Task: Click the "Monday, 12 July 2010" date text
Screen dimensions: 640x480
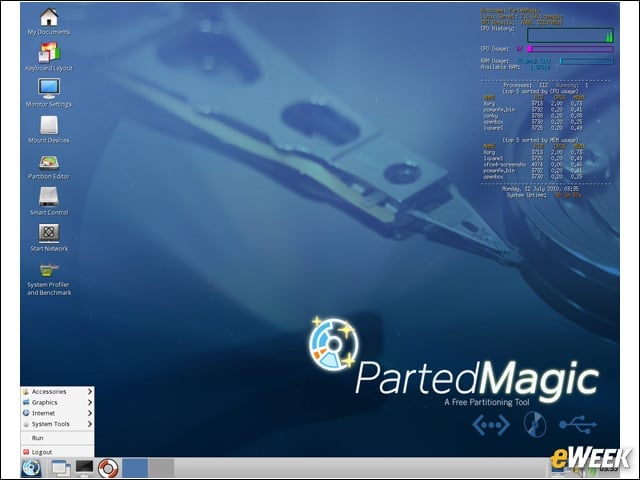Action: [x=532, y=189]
